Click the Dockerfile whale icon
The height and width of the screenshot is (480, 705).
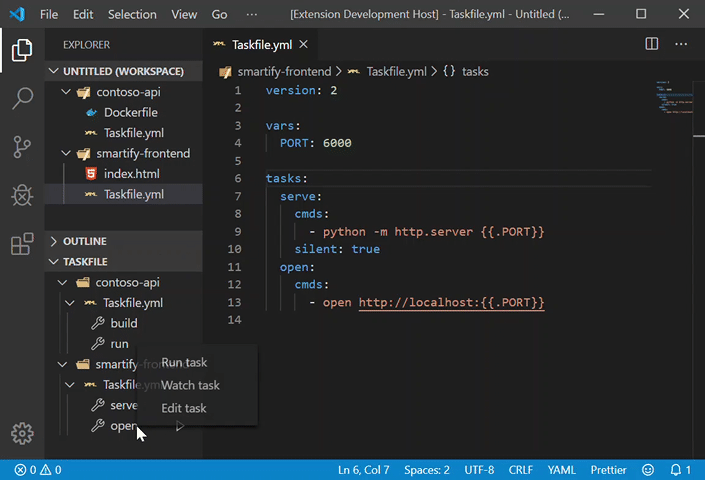coord(91,112)
